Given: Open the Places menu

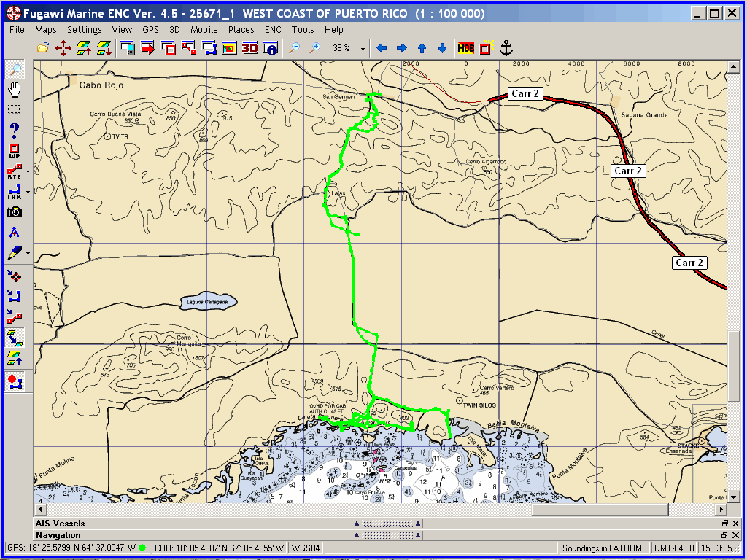Looking at the screenshot, I should coord(241,29).
